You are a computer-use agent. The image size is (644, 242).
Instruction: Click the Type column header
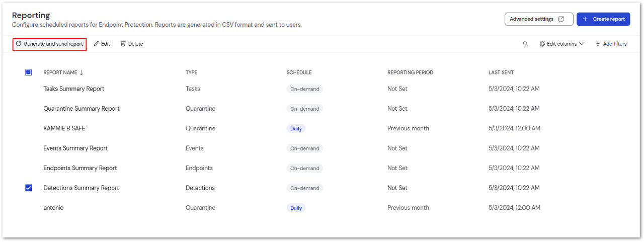point(191,72)
